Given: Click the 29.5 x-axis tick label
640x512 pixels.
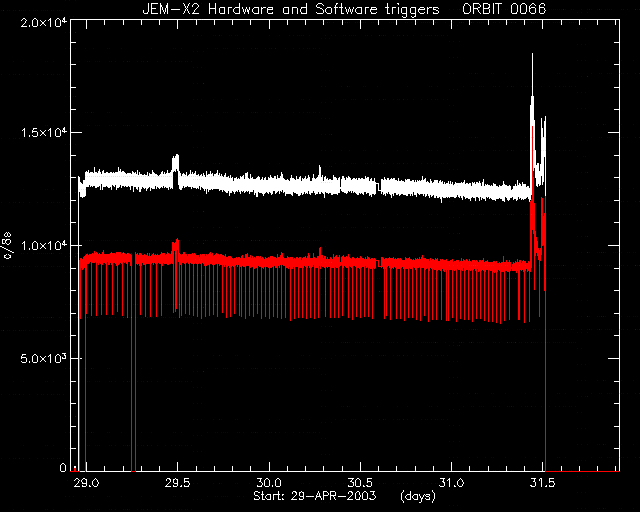Looking at the screenshot, I should click(x=178, y=483).
